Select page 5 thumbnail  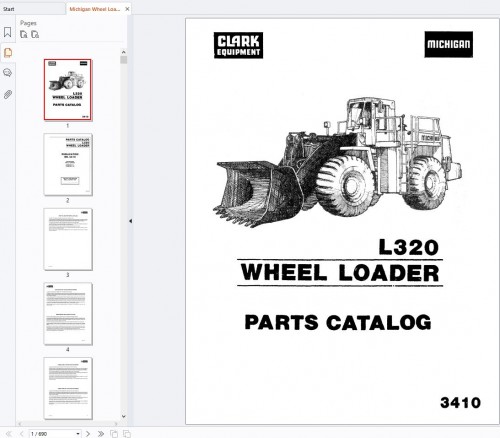pyautogui.click(x=68, y=388)
